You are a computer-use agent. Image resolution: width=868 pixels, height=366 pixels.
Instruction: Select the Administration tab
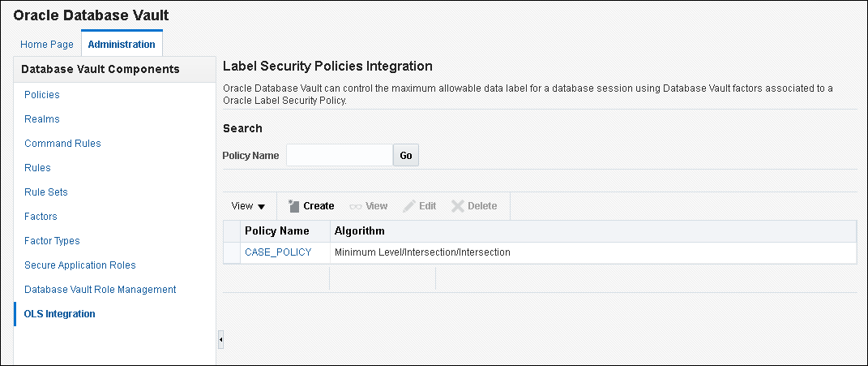point(122,45)
